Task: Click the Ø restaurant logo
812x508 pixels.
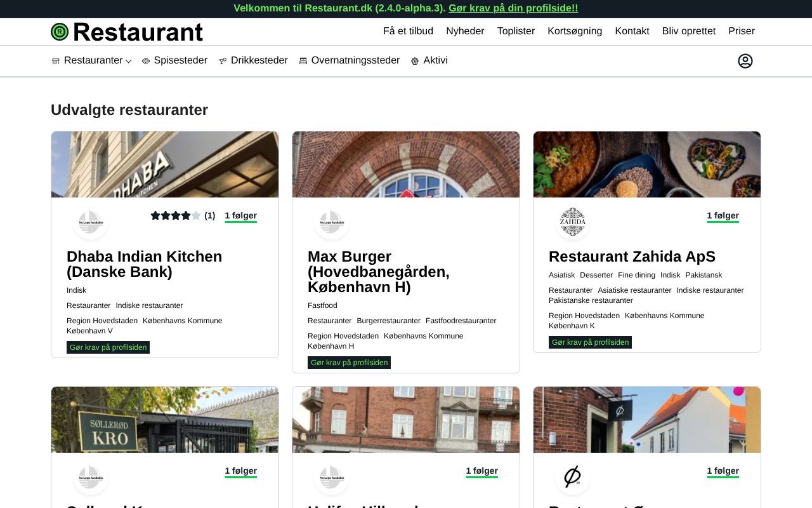Action: pos(573,478)
